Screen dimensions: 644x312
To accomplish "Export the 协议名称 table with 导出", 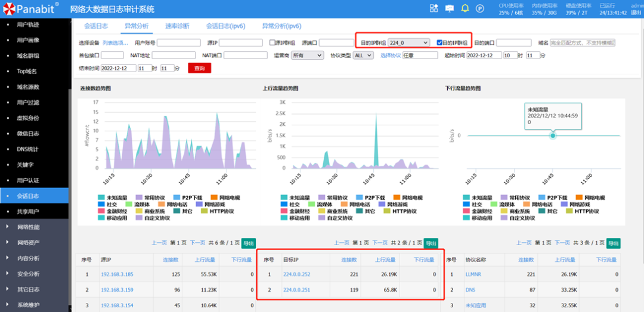I will pos(614,243).
